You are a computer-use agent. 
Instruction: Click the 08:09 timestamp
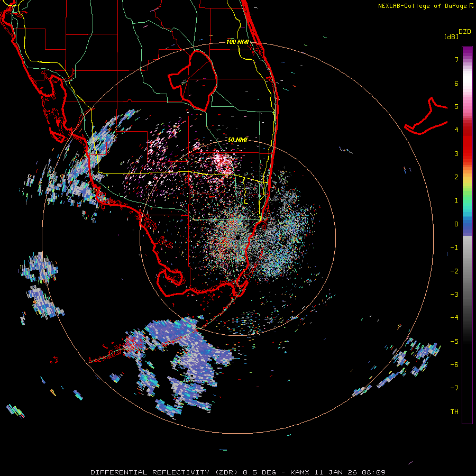coord(374,472)
